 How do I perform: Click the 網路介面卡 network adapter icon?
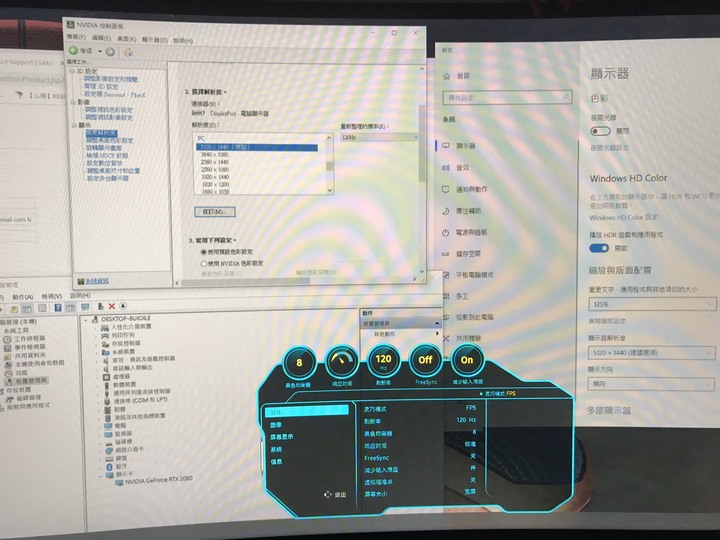click(x=108, y=450)
